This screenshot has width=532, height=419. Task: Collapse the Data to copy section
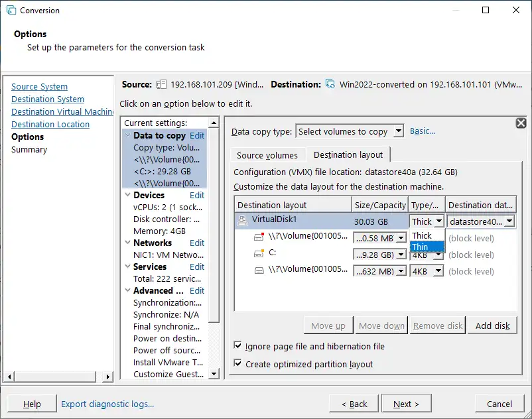tap(128, 135)
